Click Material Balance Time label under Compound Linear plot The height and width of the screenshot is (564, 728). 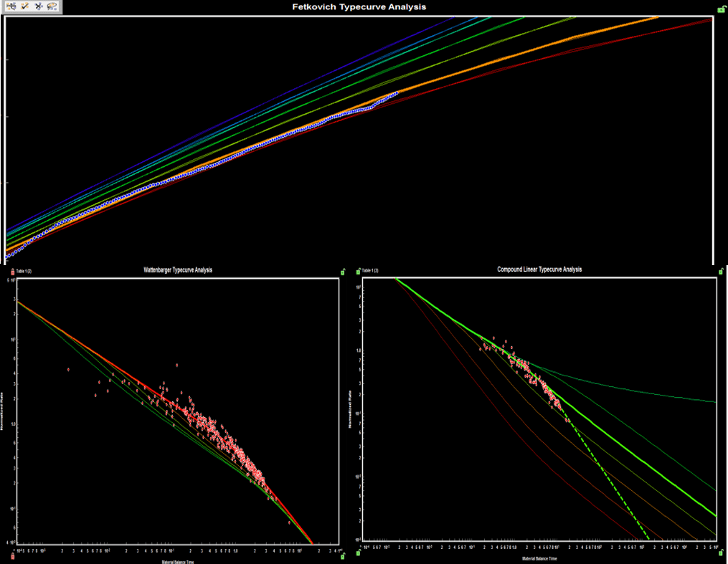pyautogui.click(x=539, y=558)
